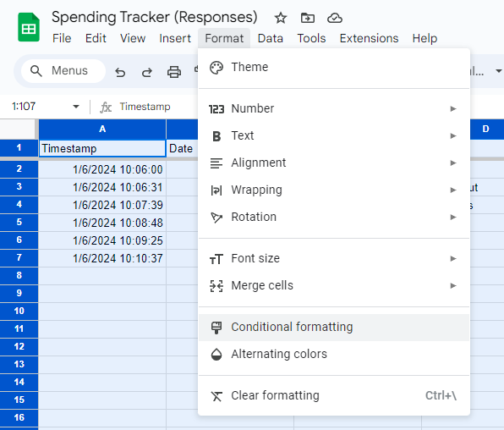This screenshot has width=504, height=430.
Task: Expand the Font size submenu arrow
Action: coord(453,258)
